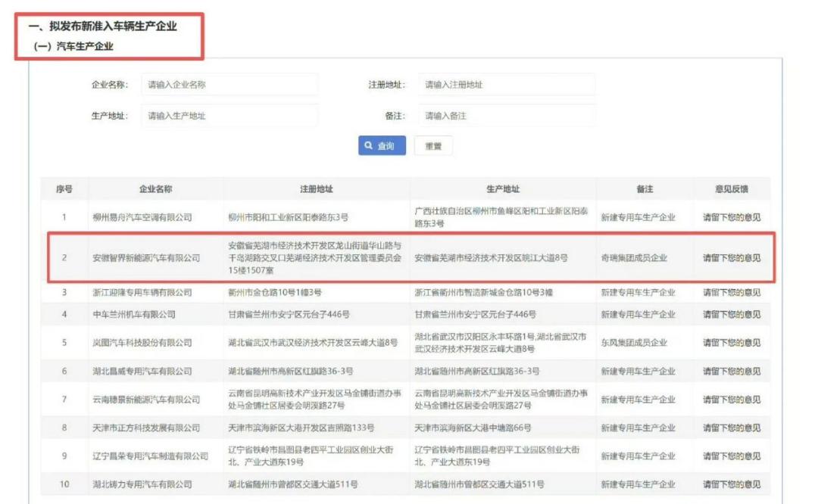Click the 备注 table column header

click(645, 189)
